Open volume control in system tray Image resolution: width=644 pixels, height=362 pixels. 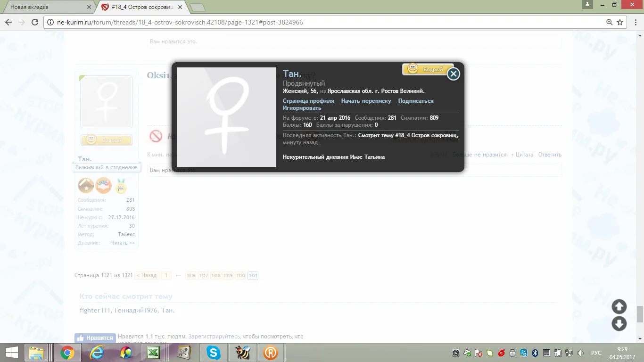(x=580, y=353)
